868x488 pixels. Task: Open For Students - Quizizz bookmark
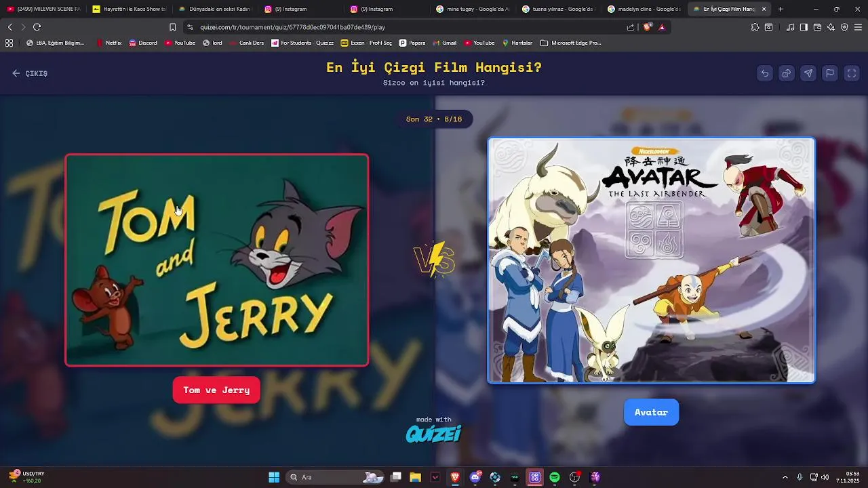(x=302, y=43)
